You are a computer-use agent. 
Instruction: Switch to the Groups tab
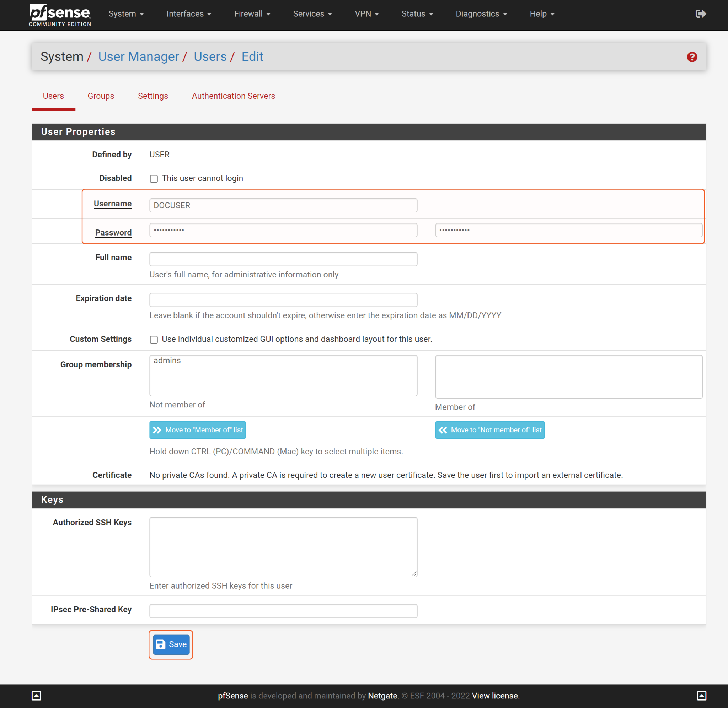[101, 96]
